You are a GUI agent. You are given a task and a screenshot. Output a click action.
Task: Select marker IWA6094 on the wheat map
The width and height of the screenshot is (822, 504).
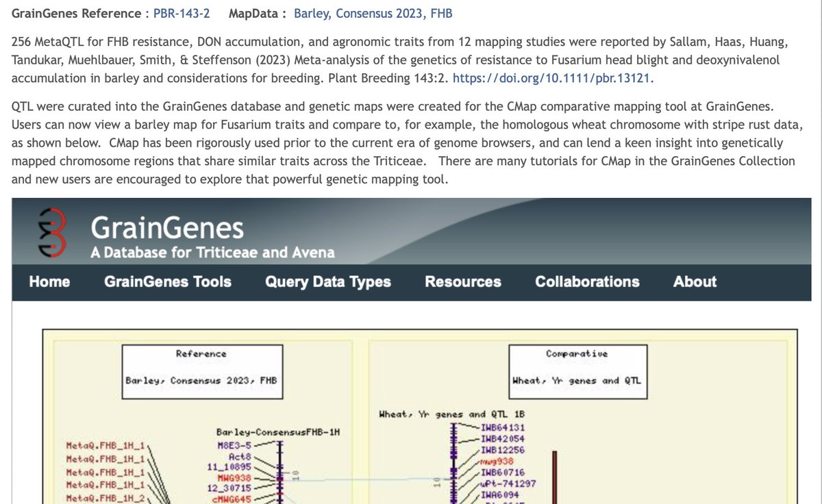tap(500, 494)
